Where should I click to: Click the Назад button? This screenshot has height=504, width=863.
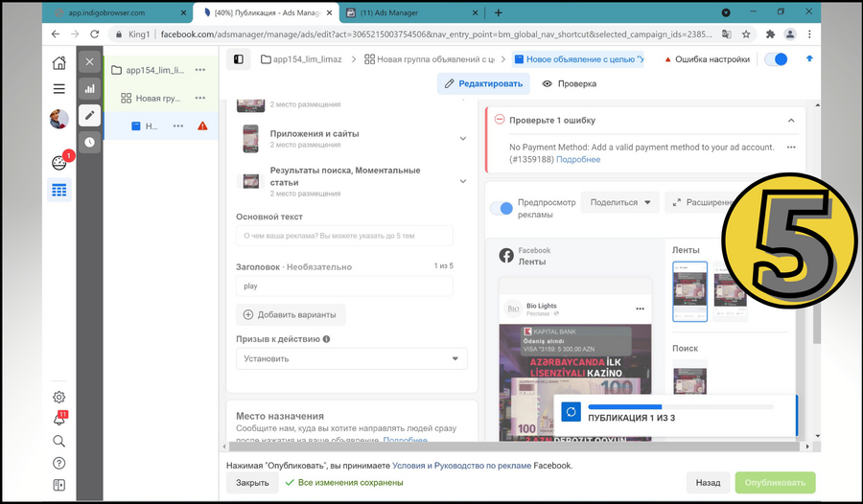pos(708,483)
